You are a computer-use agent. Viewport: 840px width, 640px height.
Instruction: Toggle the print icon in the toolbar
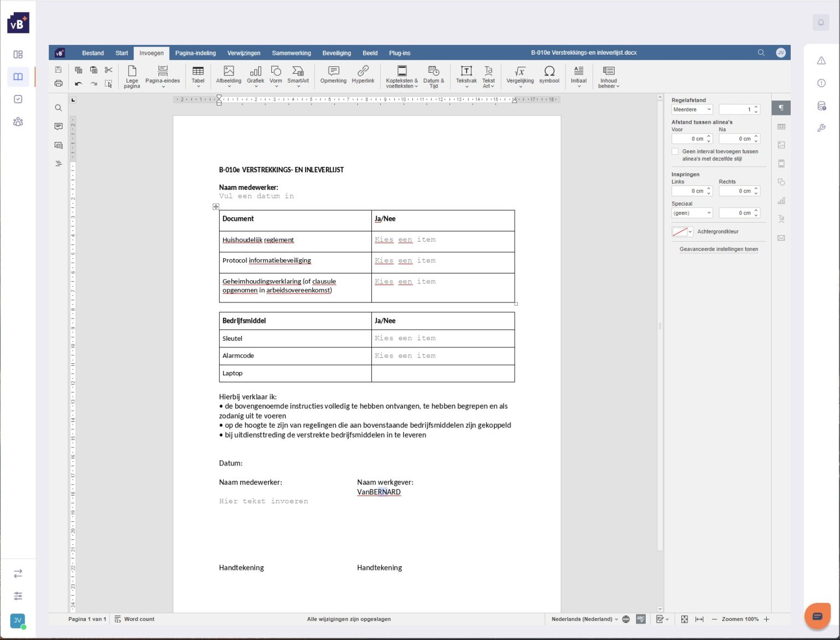[x=58, y=83]
